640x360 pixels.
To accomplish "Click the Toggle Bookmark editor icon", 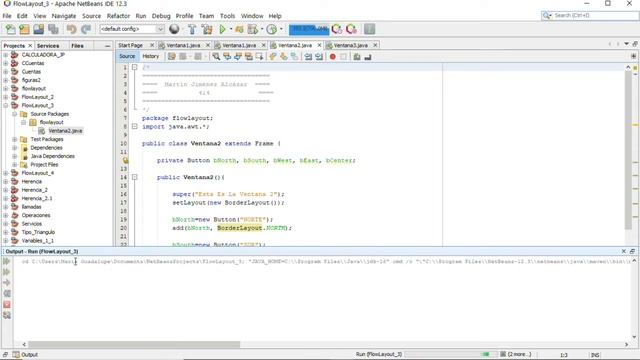I will (294, 57).
